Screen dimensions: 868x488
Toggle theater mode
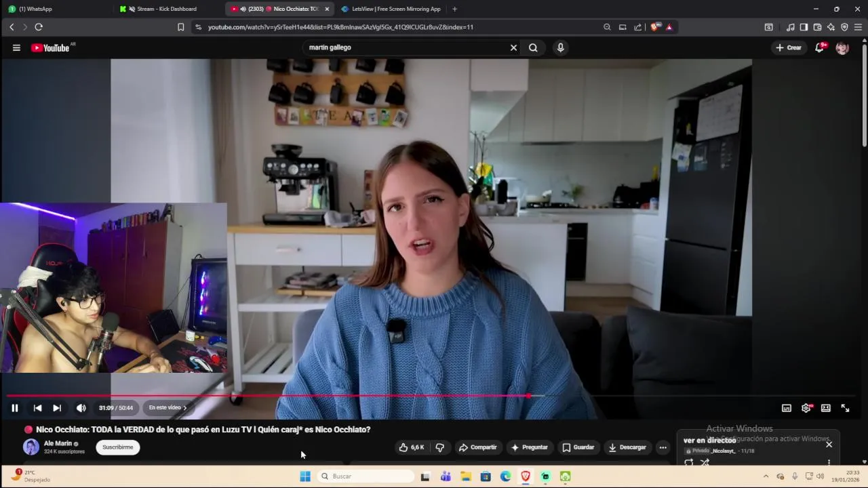826,408
